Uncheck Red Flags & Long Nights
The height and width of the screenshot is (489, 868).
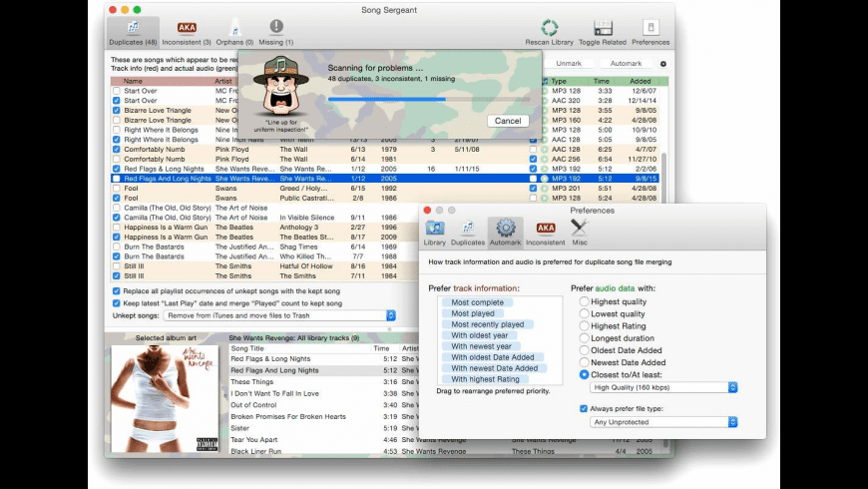coord(117,169)
